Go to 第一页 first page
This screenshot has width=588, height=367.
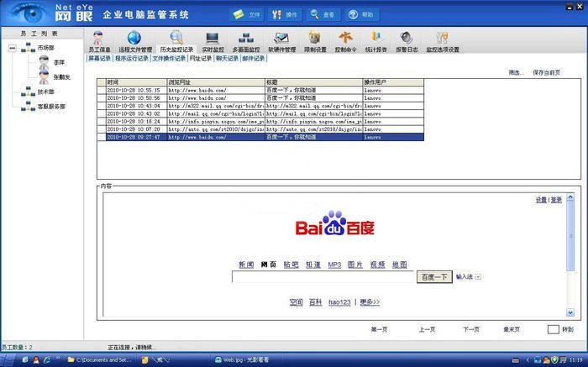(x=379, y=329)
